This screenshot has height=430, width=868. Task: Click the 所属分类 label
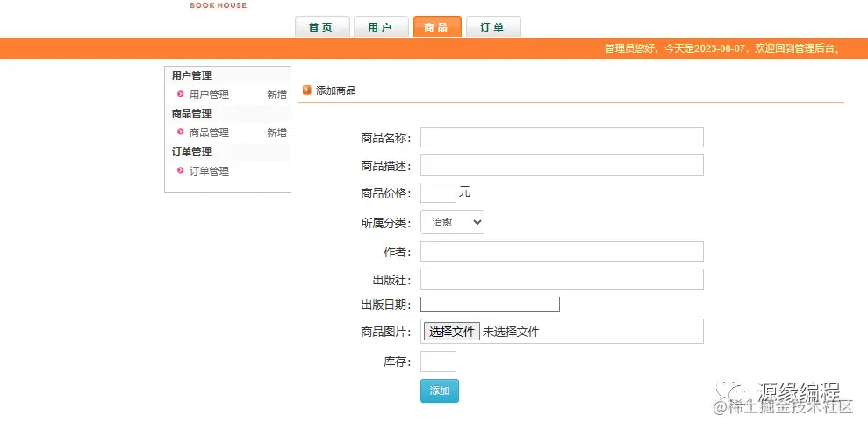(386, 223)
